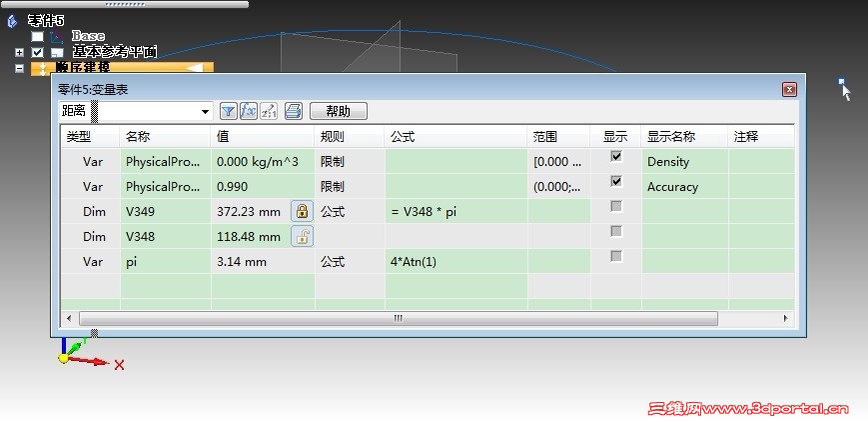Check the Base coordinate system box

pyautogui.click(x=37, y=37)
